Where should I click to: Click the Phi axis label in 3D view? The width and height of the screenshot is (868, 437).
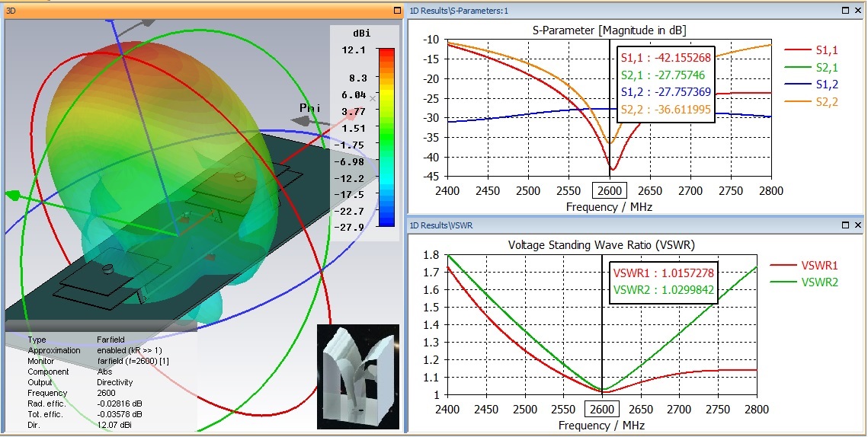tap(310, 108)
